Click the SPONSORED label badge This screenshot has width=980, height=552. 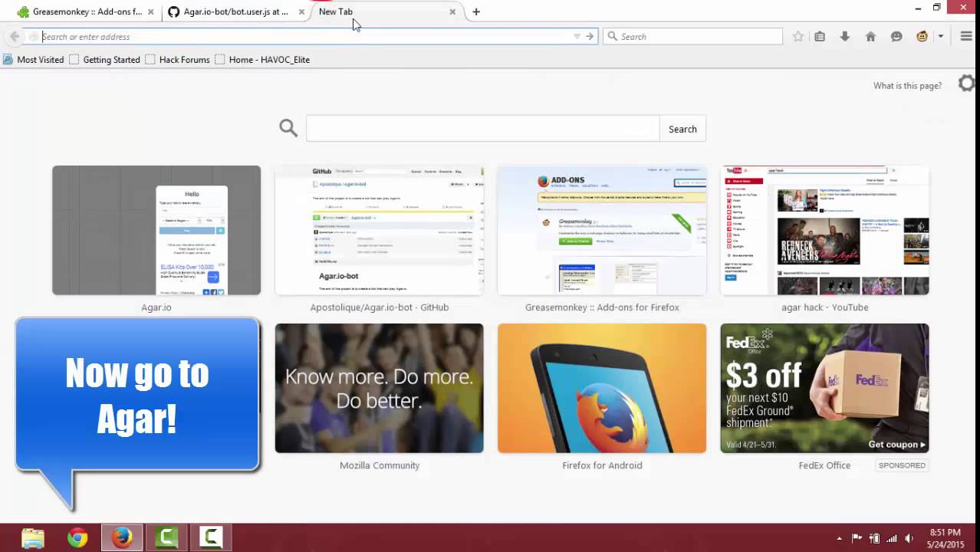click(902, 465)
